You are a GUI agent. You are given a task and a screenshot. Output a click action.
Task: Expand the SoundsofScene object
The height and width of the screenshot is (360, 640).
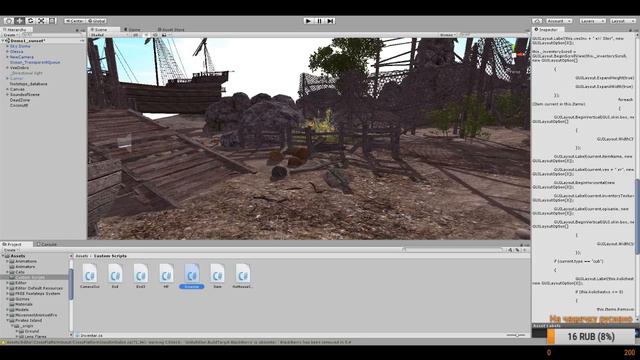(x=7, y=94)
